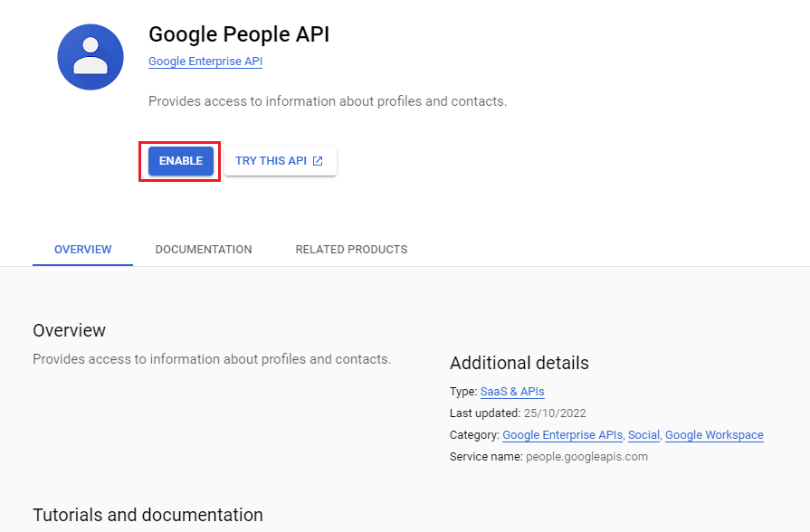
Task: Click the Google People API title
Action: pos(239,34)
